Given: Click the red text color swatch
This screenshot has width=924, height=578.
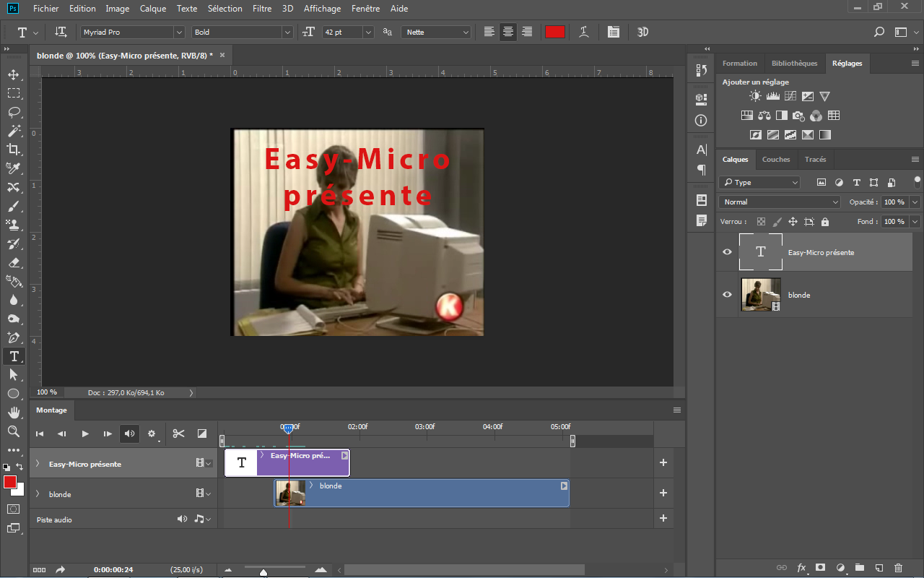Looking at the screenshot, I should pos(554,32).
